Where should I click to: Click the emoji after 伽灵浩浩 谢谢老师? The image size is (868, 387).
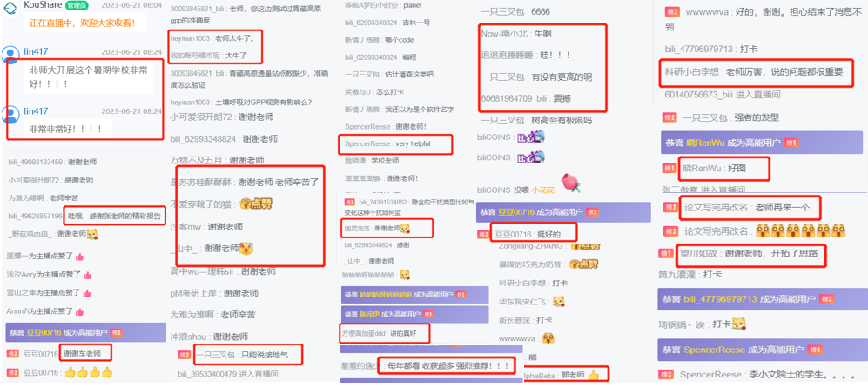coord(405,229)
